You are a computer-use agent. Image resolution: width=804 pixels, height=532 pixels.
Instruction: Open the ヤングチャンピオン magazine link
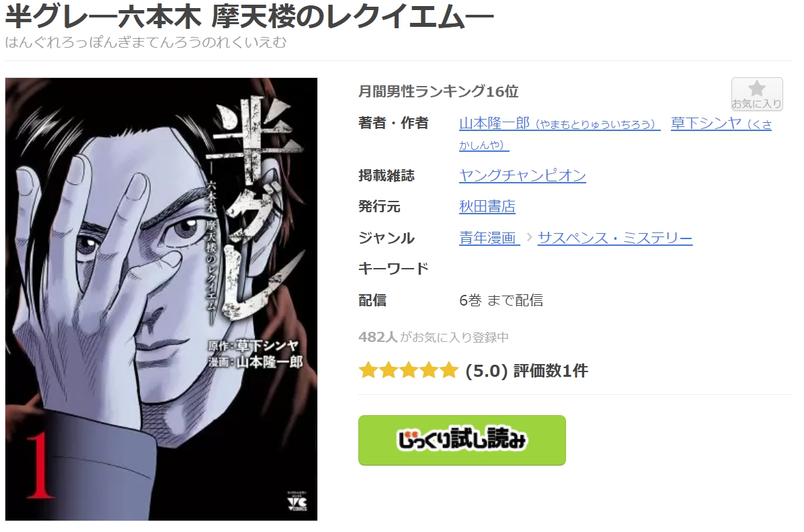click(522, 176)
